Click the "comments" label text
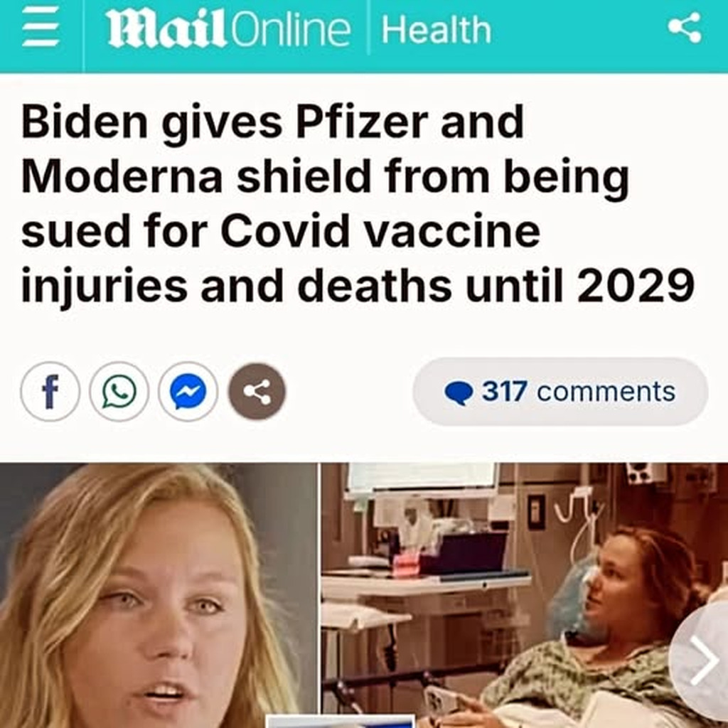This screenshot has height=728, width=728. pyautogui.click(x=606, y=392)
